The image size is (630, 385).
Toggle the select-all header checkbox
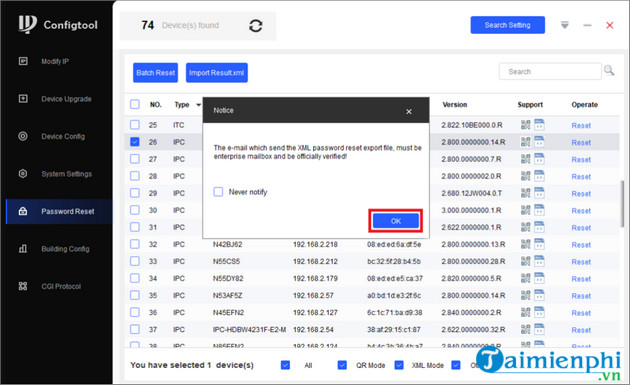coord(135,104)
